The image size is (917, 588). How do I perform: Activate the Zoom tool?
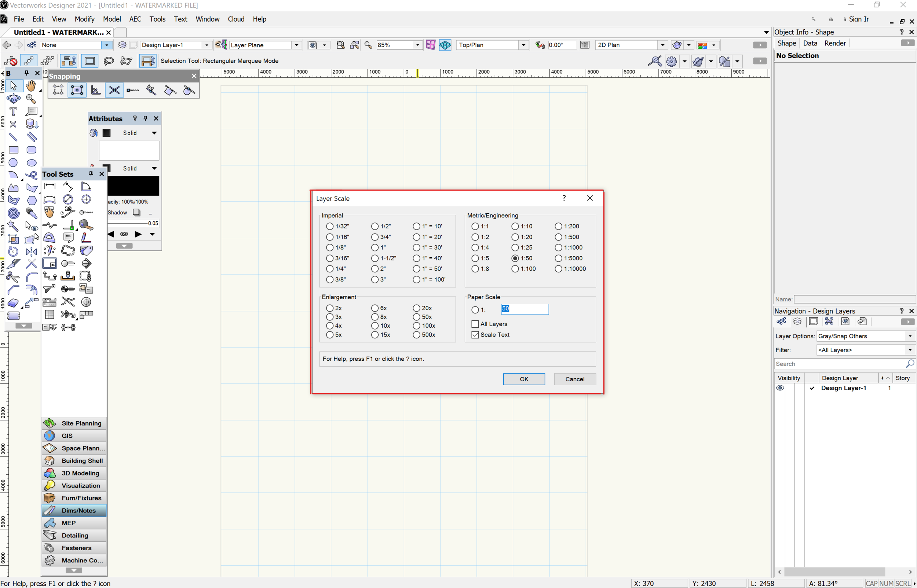(x=30, y=99)
